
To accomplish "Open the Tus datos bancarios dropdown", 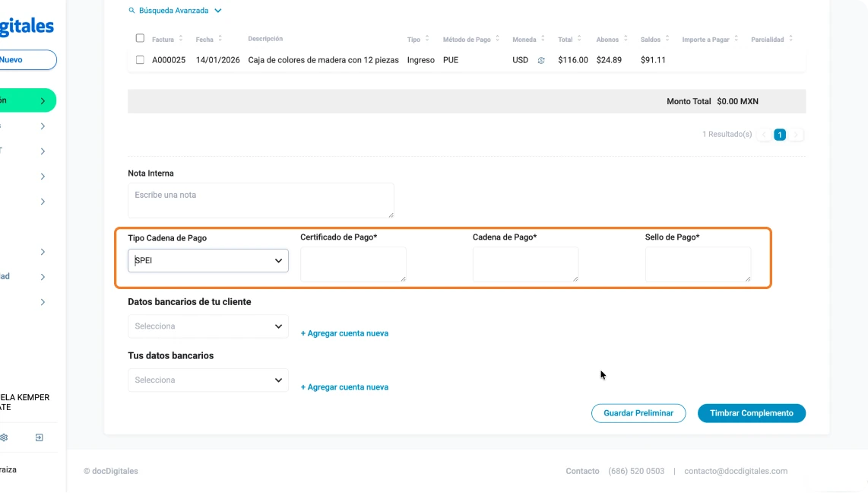I will pos(207,380).
